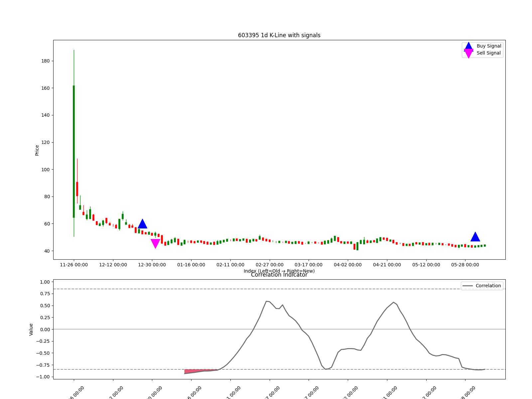
Task: Click the date tick '12-30 00:00' on price chart
Action: (152, 265)
